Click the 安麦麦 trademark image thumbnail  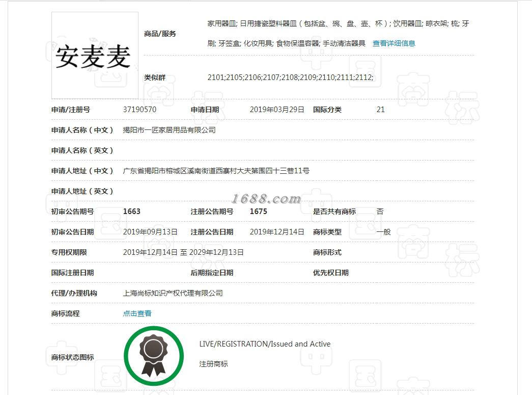[x=95, y=56]
